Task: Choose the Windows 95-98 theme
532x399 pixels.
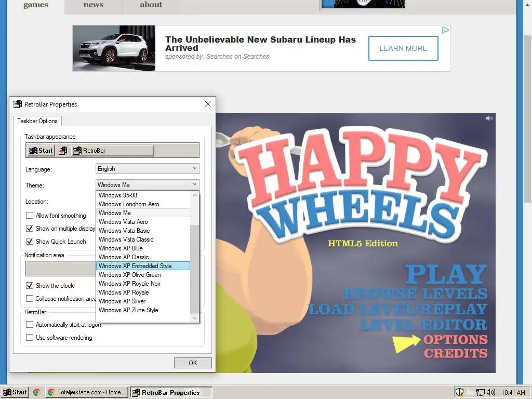Action: pyautogui.click(x=143, y=195)
